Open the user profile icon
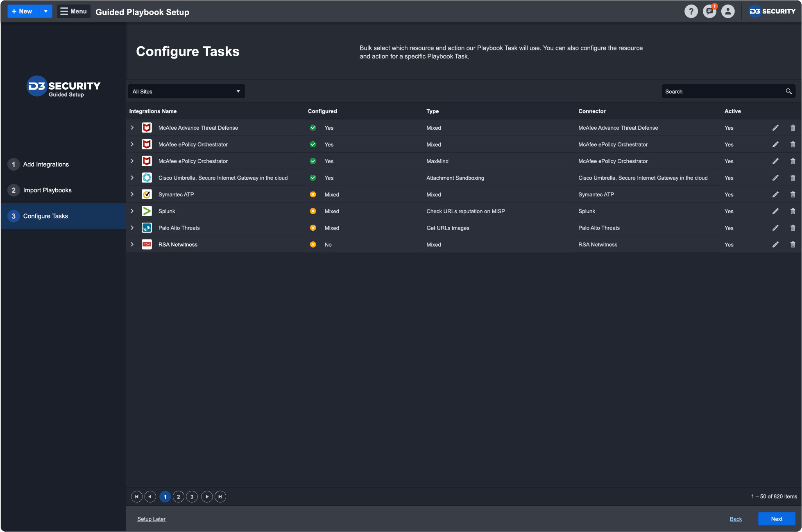 click(728, 11)
